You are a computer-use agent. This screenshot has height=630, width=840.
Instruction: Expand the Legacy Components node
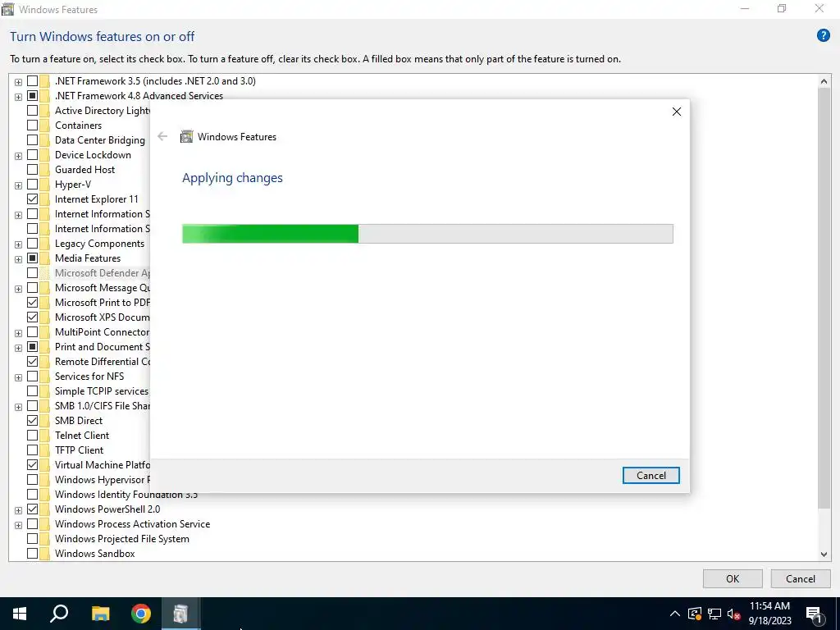18,244
